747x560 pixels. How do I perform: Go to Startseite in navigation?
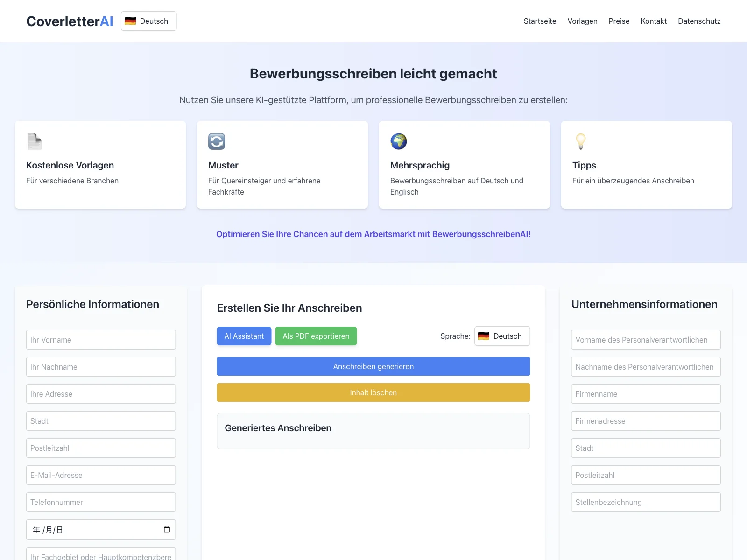540,21
